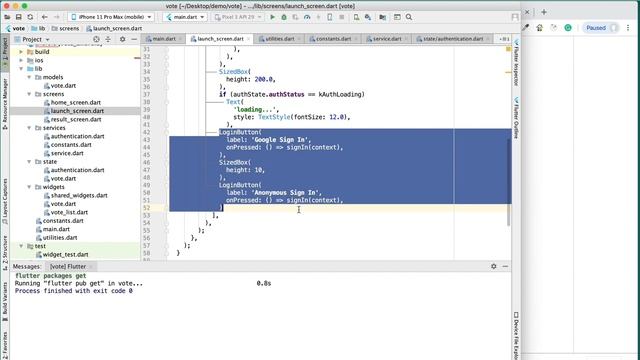Click the editor vertical scrollbar
640x360 pixels.
pyautogui.click(x=509, y=182)
